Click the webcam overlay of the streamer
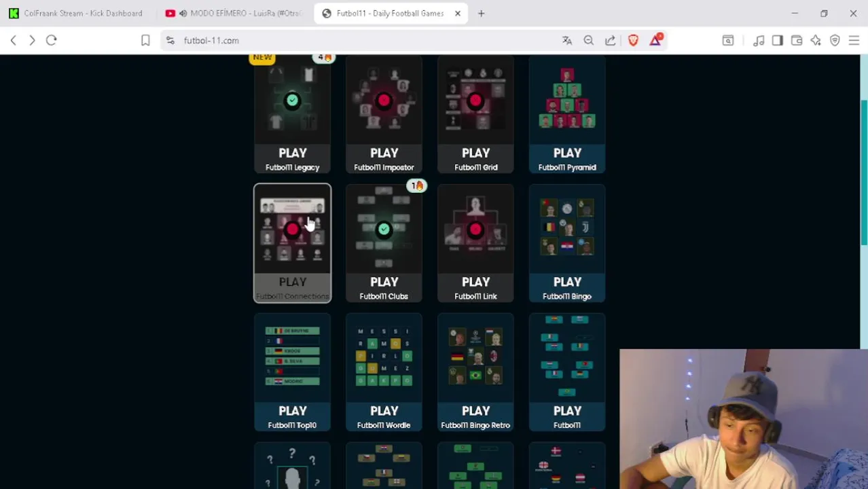 pos(744,419)
